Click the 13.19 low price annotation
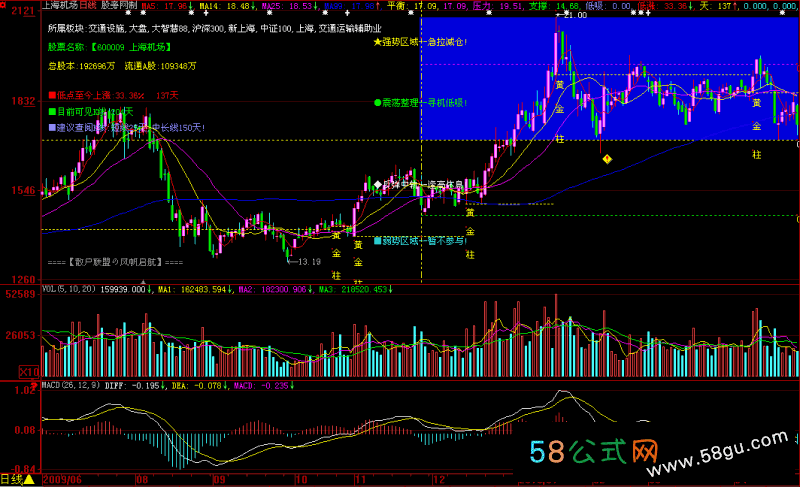This screenshot has height=487, width=800. (305, 262)
